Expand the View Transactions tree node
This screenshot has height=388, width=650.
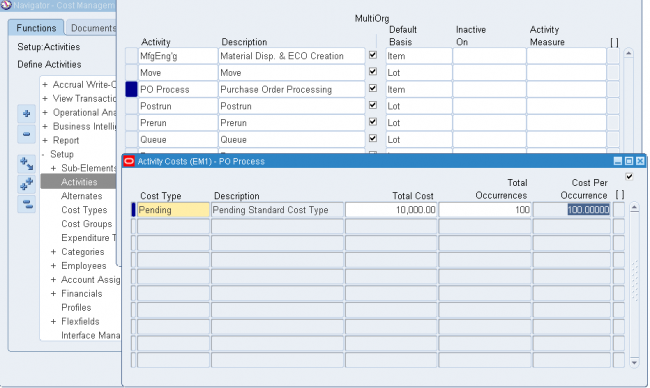point(45,99)
